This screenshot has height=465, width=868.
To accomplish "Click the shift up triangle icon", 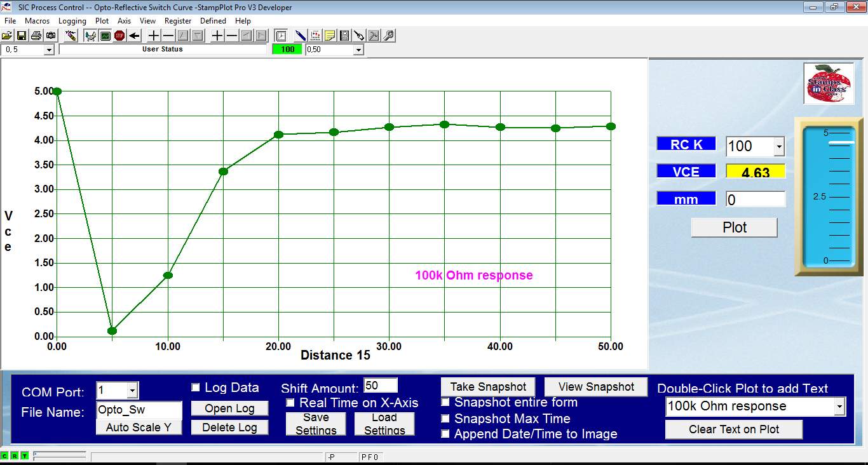I will [183, 36].
